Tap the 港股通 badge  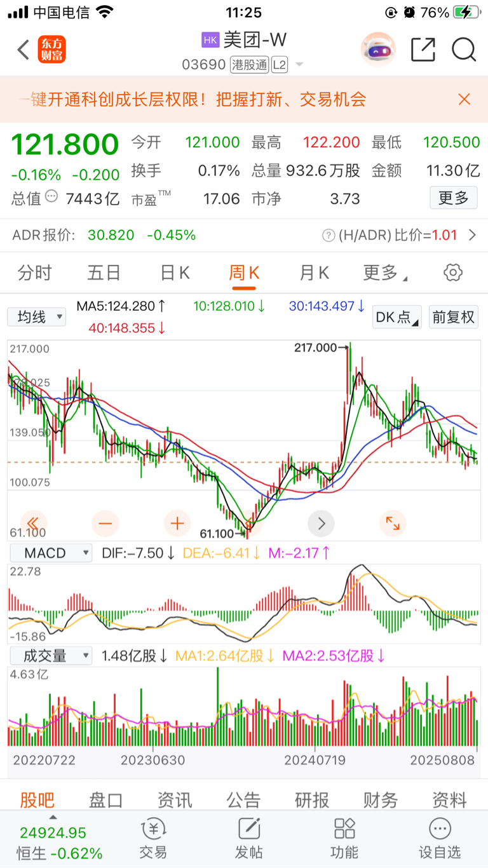(x=249, y=65)
